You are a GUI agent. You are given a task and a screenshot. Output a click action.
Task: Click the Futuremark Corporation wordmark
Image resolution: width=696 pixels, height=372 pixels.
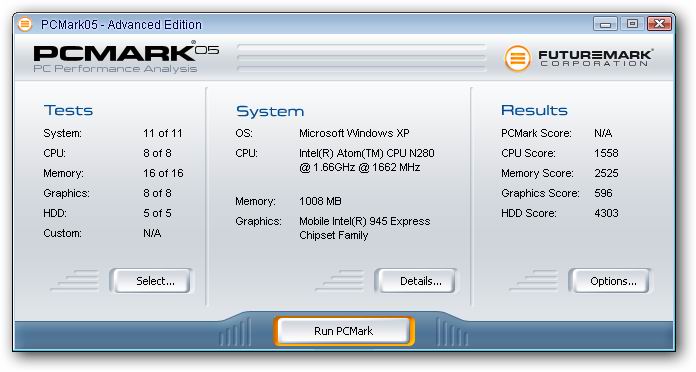[596, 58]
